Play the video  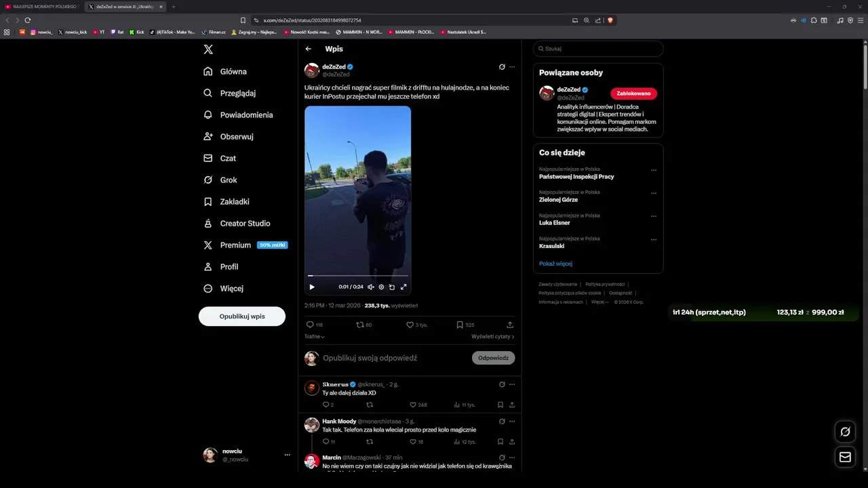tap(312, 287)
